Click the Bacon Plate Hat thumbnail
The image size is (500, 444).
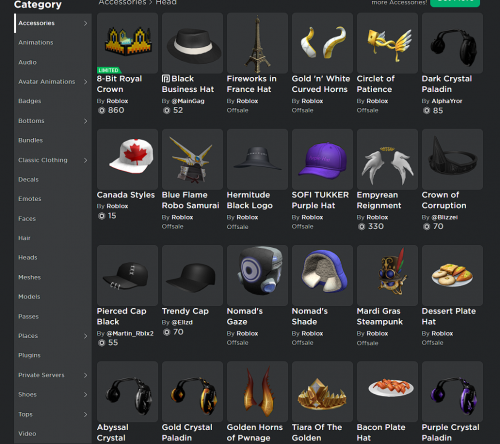click(387, 391)
